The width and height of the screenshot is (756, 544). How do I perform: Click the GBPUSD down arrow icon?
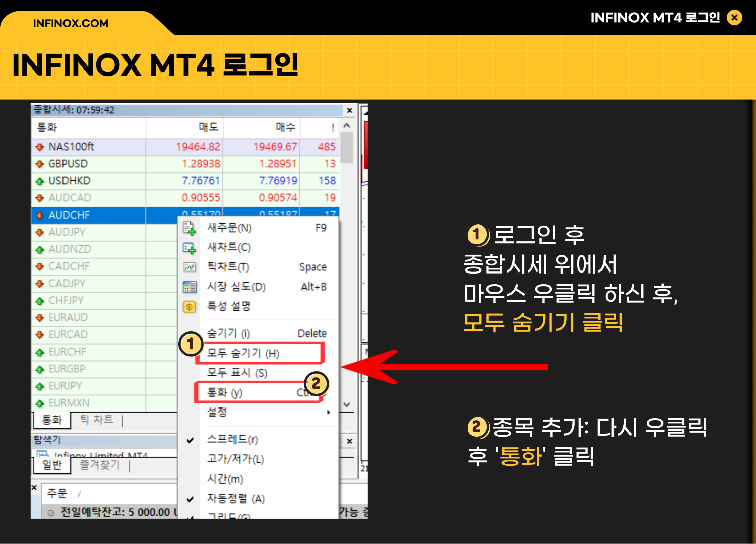point(40,164)
